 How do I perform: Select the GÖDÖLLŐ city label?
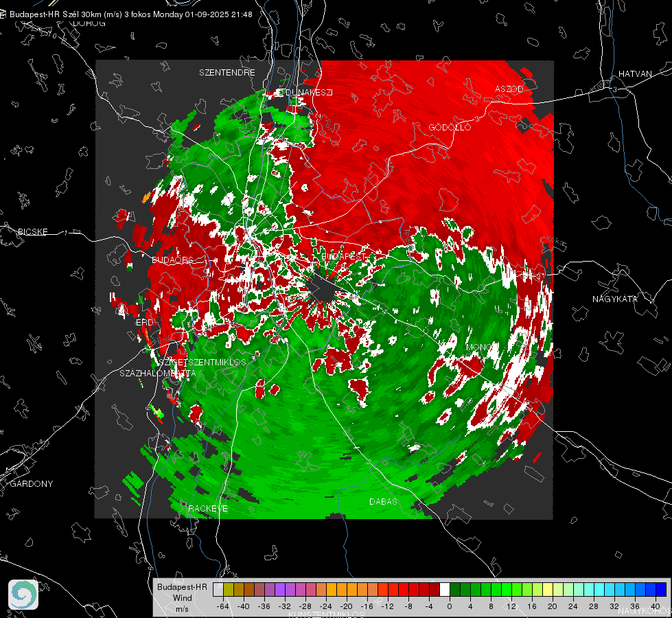[450, 127]
